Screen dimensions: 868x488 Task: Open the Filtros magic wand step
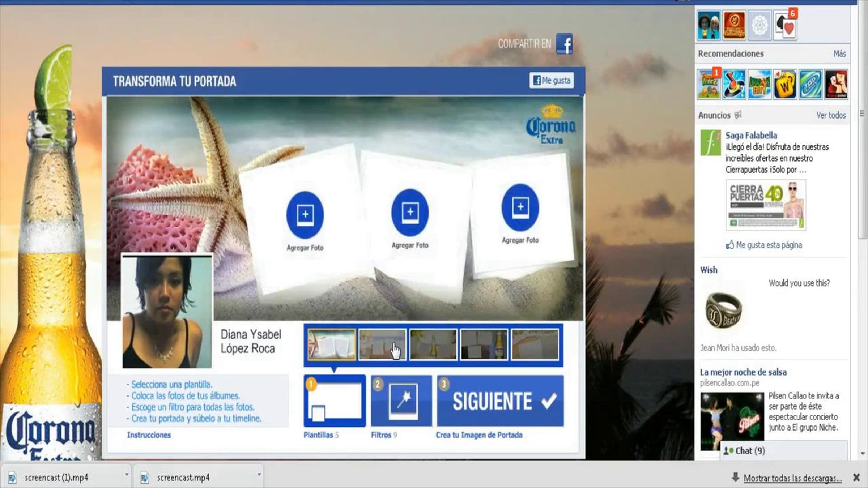tap(401, 401)
